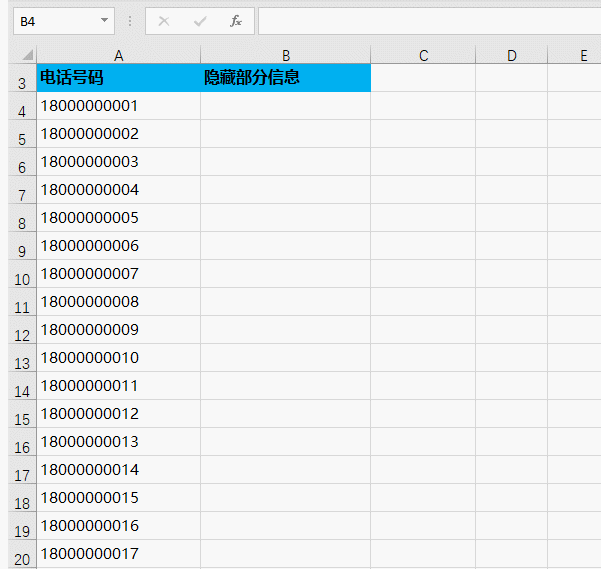This screenshot has height=569, width=601.
Task: Select row 12 header
Action: [x=22, y=330]
